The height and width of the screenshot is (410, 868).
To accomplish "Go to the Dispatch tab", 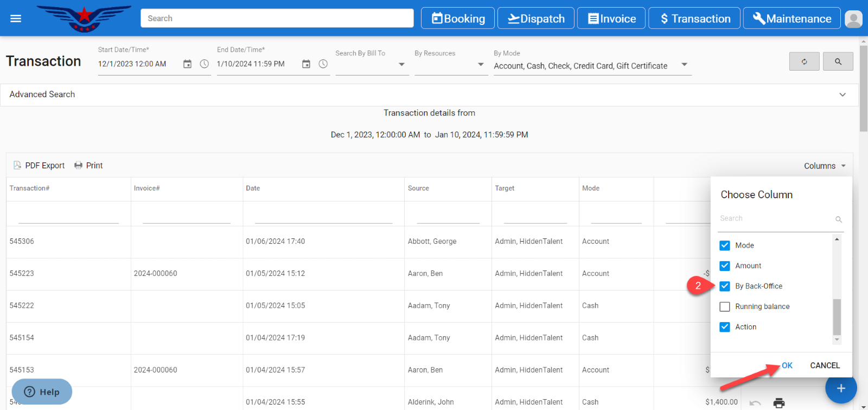I will (535, 18).
